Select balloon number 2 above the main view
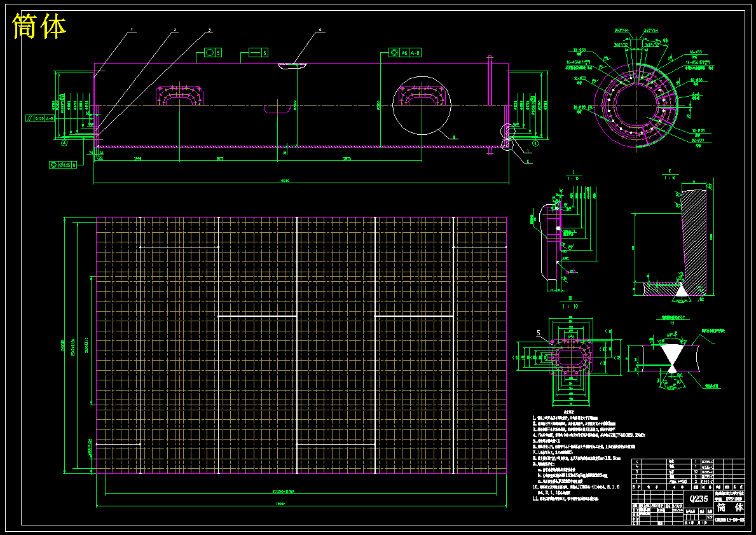The width and height of the screenshot is (756, 535). coord(175,30)
